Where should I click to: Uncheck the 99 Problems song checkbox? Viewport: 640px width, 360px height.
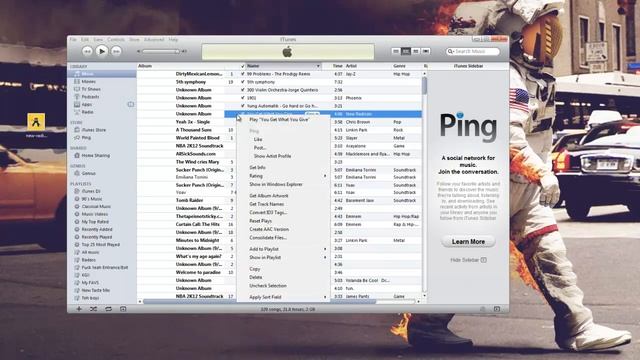click(243, 74)
